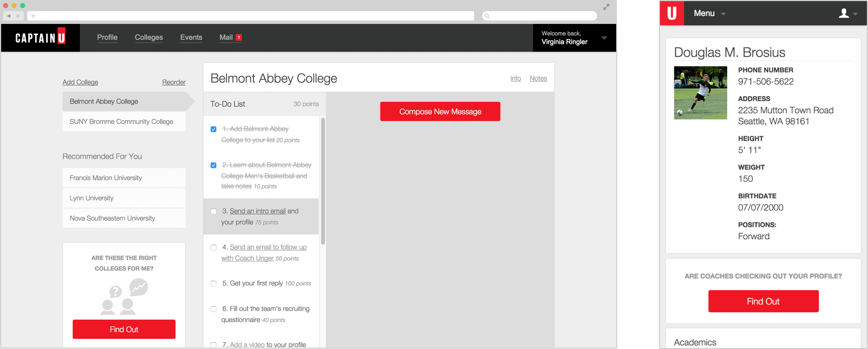Click the new tab plus icon

tap(33, 16)
